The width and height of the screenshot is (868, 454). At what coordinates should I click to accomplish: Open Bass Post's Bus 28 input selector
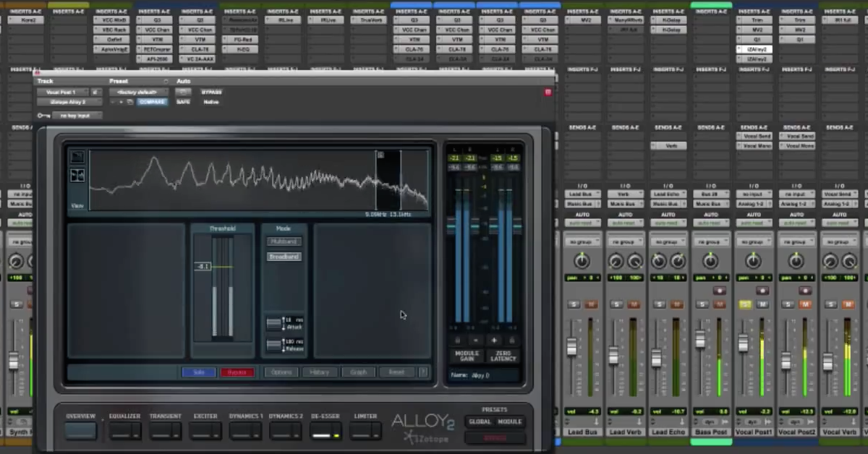click(711, 194)
